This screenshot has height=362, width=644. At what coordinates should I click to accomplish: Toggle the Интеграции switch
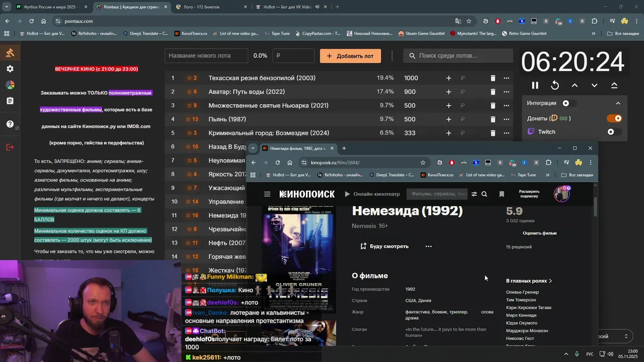[569, 103]
